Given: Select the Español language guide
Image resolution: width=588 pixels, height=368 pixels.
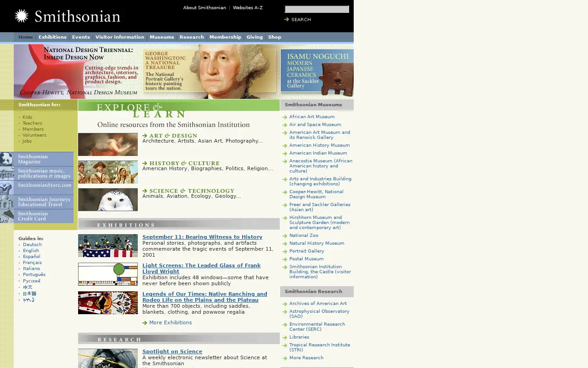Looking at the screenshot, I should coord(32,257).
